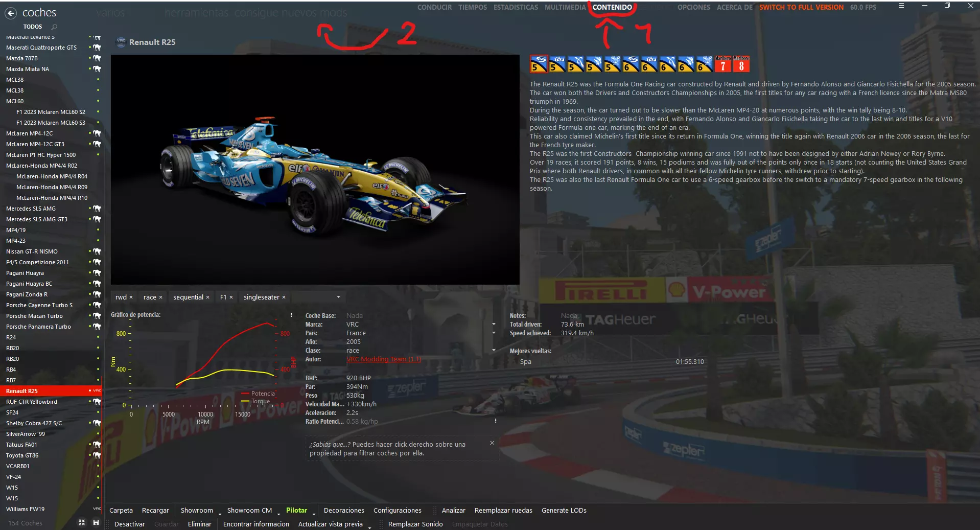Screen dimensions: 980x530
Task: Go back using the arrow beside coches
Action: click(x=11, y=13)
